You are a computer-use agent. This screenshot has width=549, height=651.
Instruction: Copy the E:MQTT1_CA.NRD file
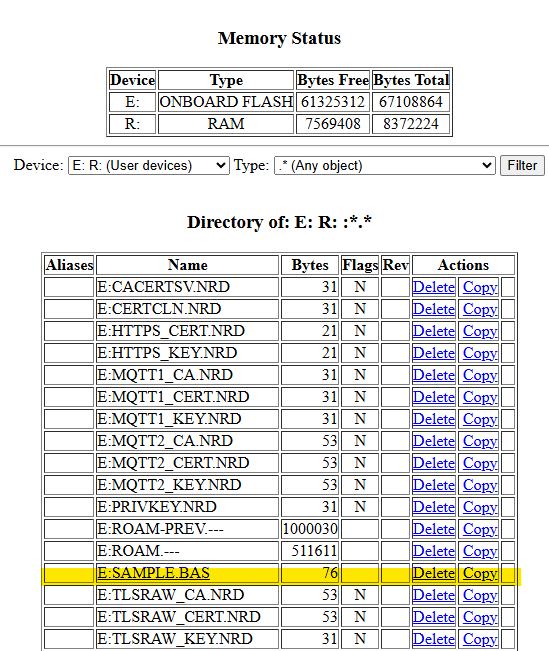pos(480,375)
